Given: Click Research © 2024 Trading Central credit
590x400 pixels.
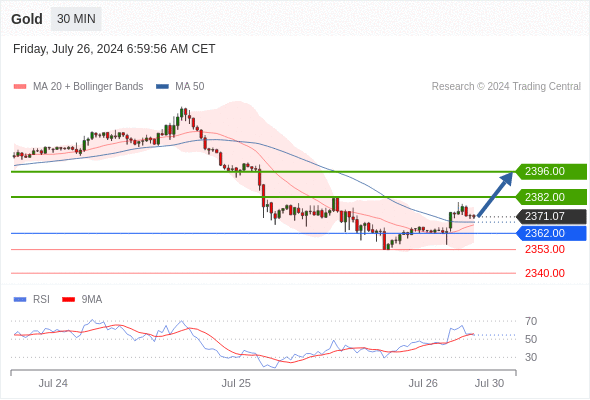Looking at the screenshot, I should point(506,87).
